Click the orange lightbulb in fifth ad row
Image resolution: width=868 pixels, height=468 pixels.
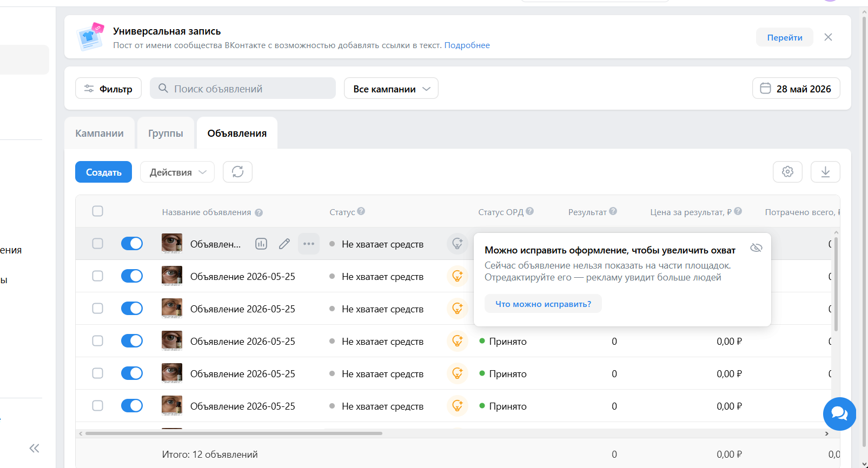(x=458, y=373)
